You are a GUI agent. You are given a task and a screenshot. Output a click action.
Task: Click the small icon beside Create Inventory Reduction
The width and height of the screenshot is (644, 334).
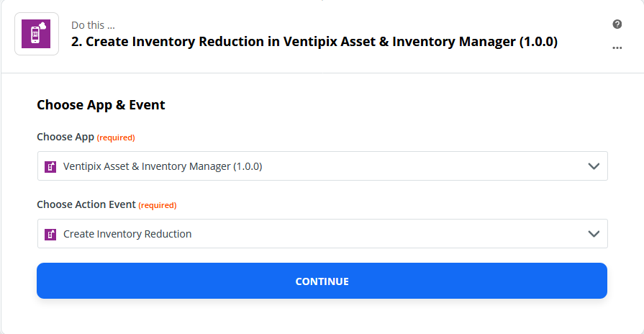50,234
